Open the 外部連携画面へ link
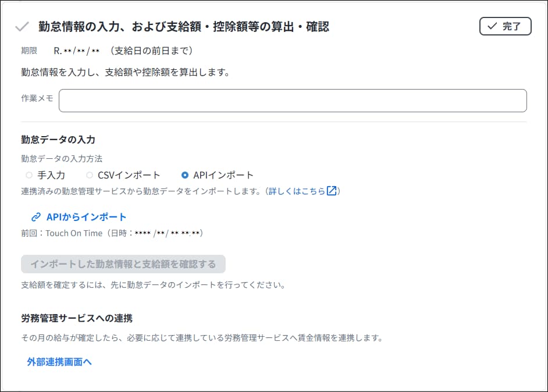Image resolution: width=548 pixels, height=392 pixels. point(59,362)
